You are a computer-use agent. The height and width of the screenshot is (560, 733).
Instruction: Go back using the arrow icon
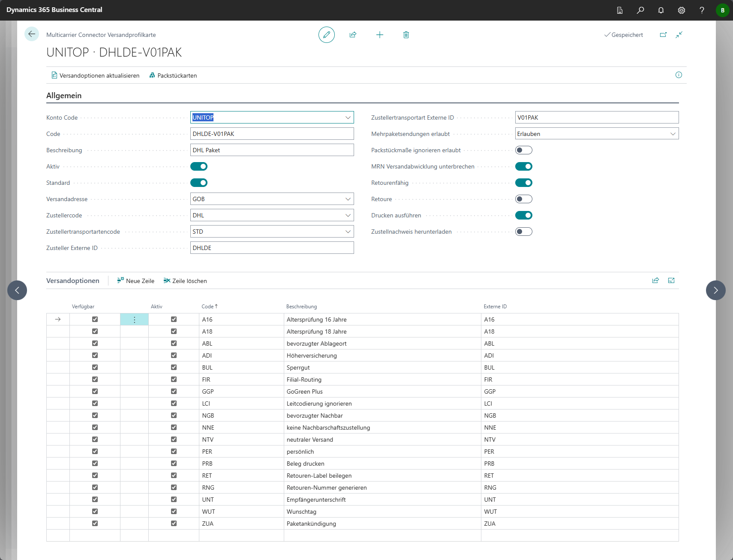tap(32, 34)
